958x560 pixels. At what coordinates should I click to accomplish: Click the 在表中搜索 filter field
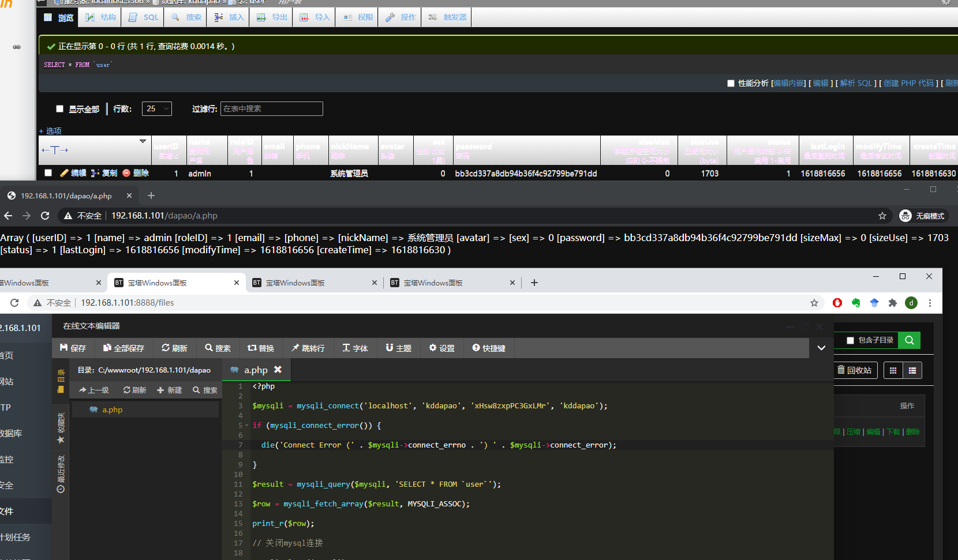[272, 108]
